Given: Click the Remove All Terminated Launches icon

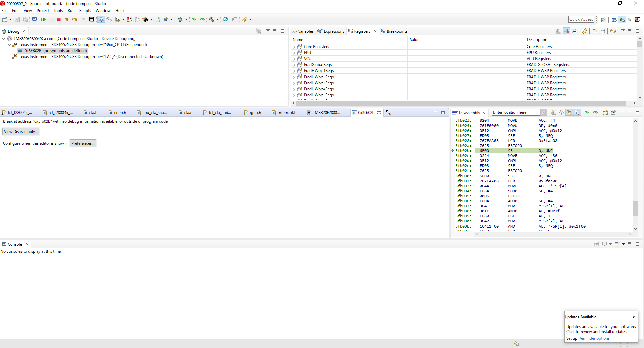Looking at the screenshot, I should pyautogui.click(x=258, y=31).
